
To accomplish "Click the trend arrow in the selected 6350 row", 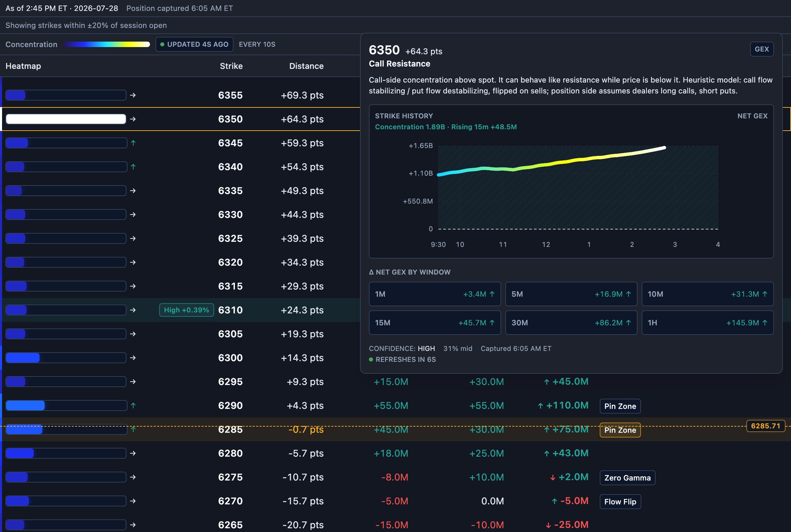I will [x=133, y=119].
